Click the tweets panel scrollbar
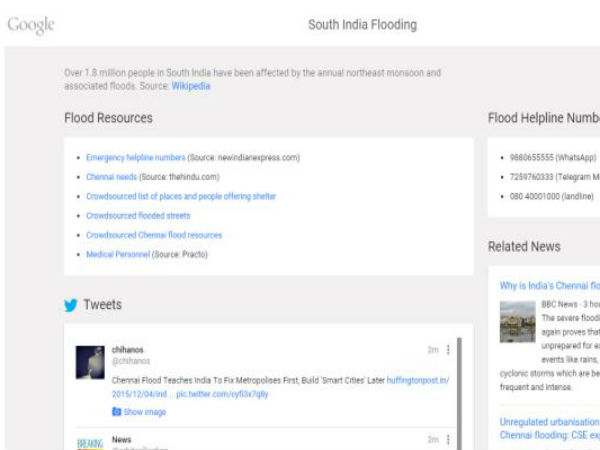Screen dimensions: 600x450 tap(459, 393)
